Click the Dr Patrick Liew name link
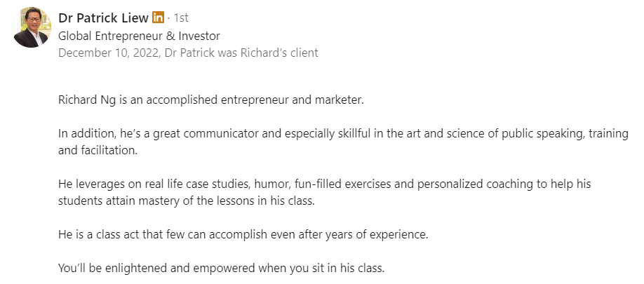The width and height of the screenshot is (644, 284). coord(104,18)
